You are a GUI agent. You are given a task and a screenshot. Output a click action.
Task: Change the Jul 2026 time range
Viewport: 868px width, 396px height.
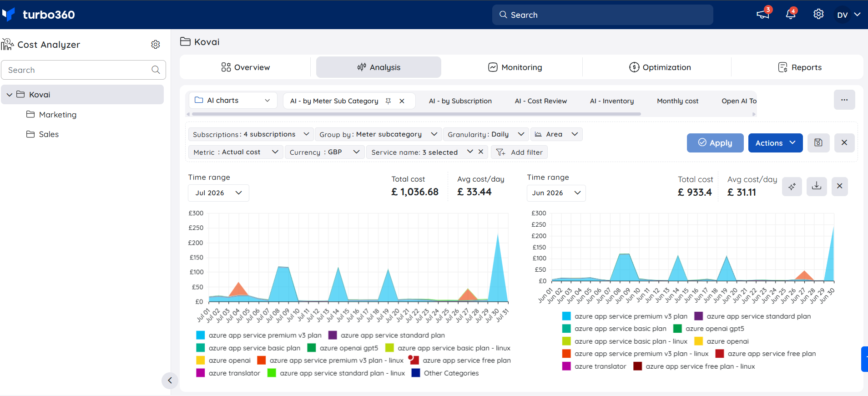[218, 193]
